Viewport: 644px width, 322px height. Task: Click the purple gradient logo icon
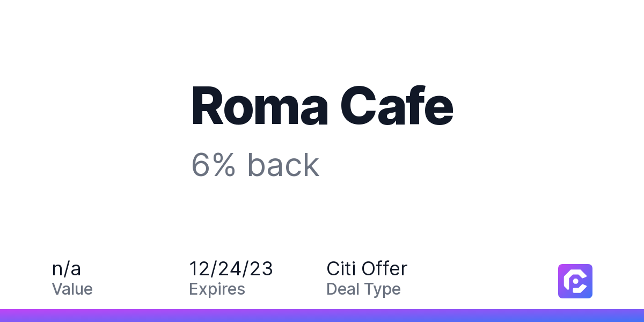click(575, 281)
